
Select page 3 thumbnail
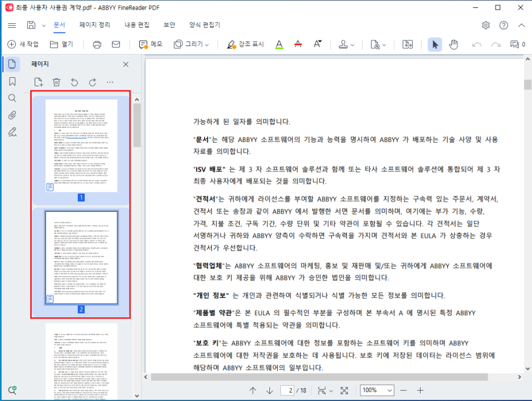pyautogui.click(x=81, y=361)
